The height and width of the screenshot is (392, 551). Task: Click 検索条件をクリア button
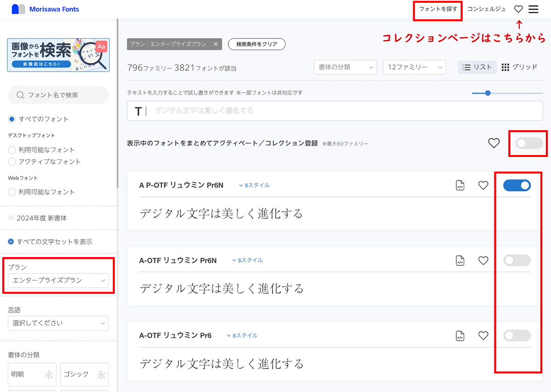[257, 44]
